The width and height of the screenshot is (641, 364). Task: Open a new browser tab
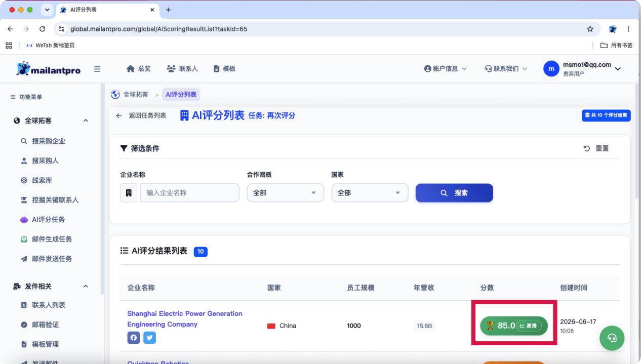click(169, 10)
